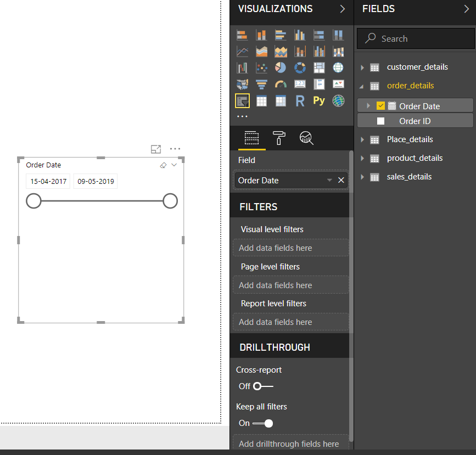Expand the Place_details table
The height and width of the screenshot is (455, 476).
[362, 139]
